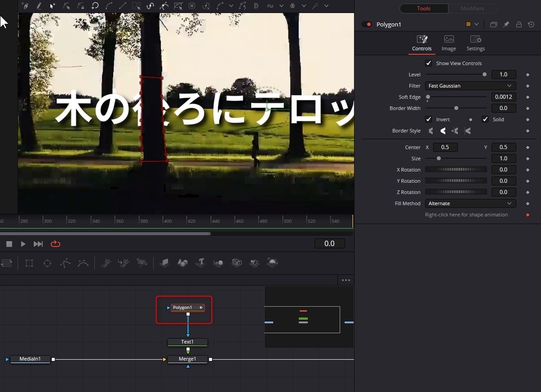
Task: Open the Image tab
Action: tap(449, 44)
